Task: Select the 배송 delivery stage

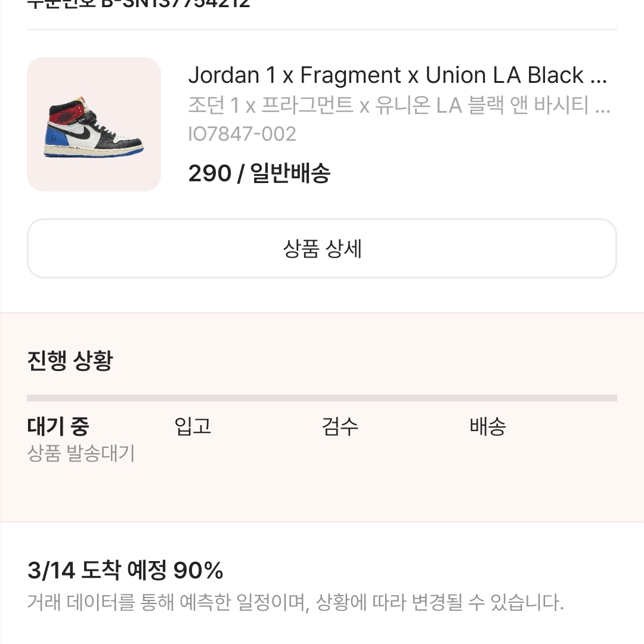Action: (487, 426)
